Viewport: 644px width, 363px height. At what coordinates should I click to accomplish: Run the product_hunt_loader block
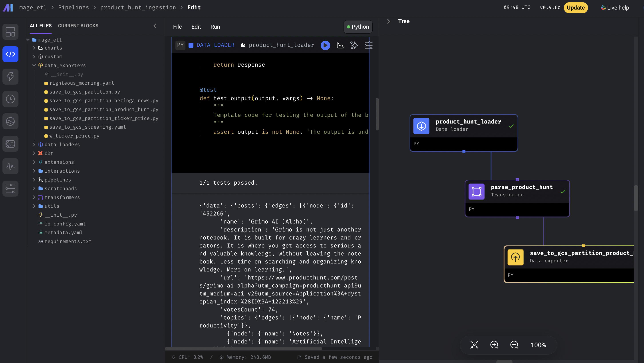click(x=325, y=45)
